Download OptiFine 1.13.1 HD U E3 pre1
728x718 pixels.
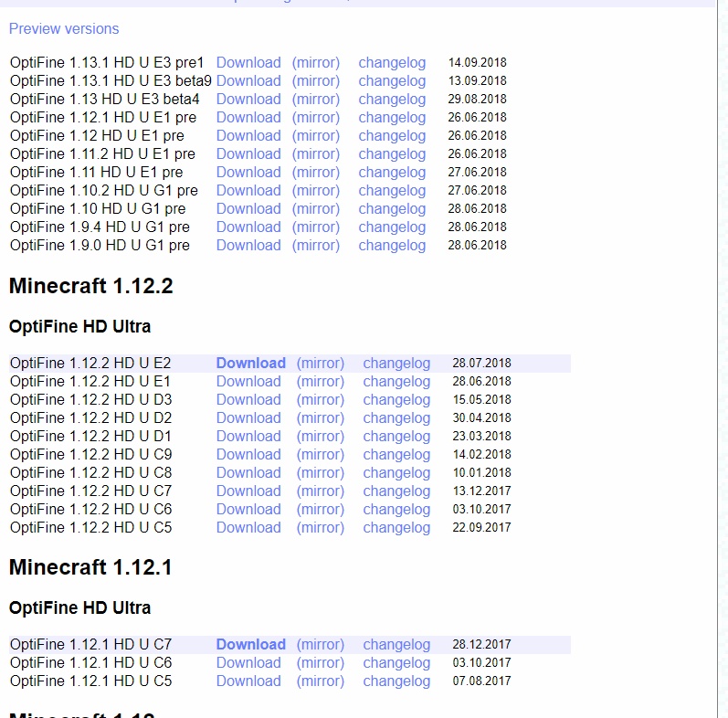[248, 62]
